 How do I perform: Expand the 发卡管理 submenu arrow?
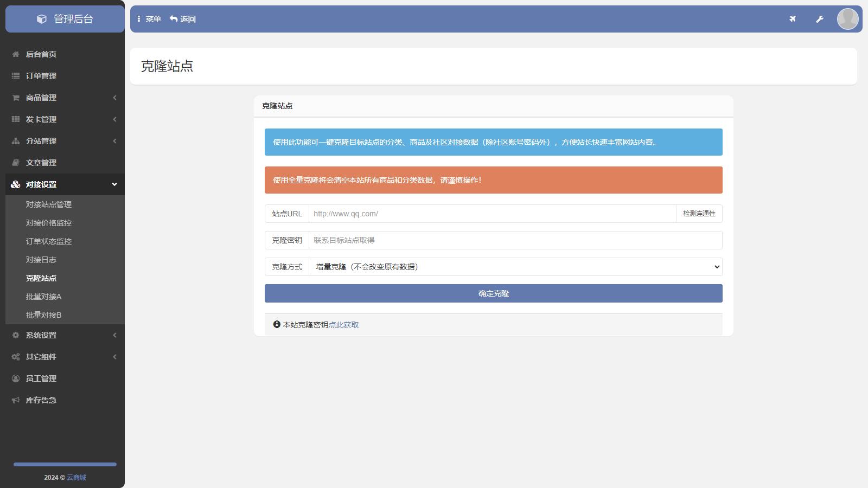[x=114, y=119]
